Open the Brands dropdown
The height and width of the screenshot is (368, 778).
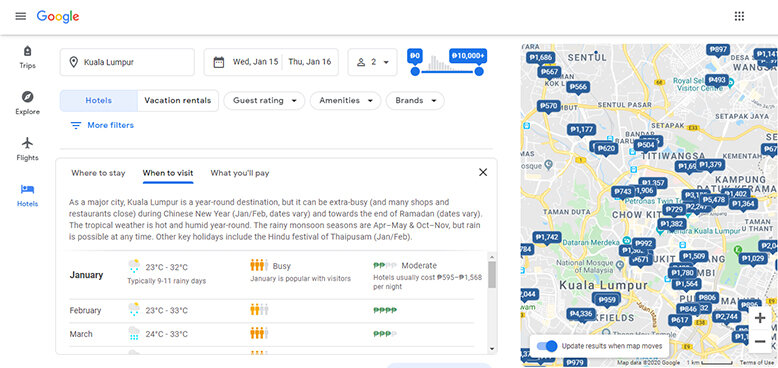pyautogui.click(x=415, y=101)
